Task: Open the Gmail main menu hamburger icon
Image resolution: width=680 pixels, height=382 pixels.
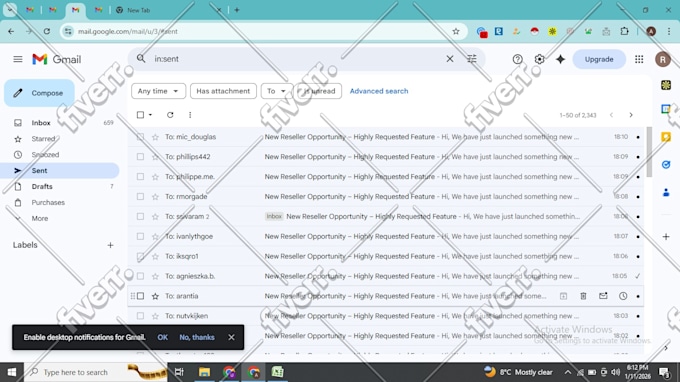Action: point(18,59)
